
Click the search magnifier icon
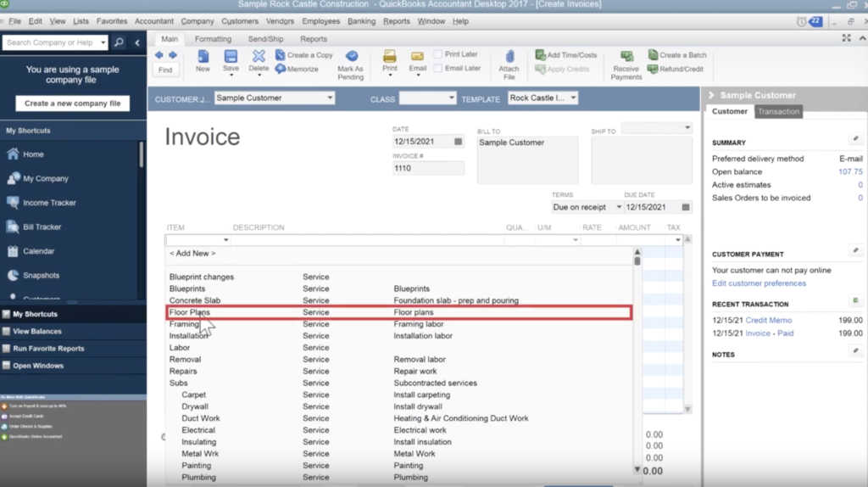coord(119,42)
